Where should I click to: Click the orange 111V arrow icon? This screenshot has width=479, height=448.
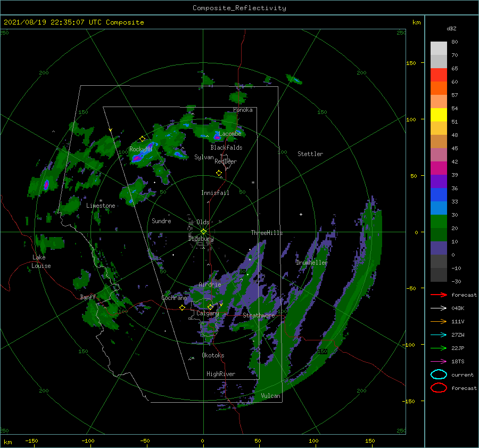(x=439, y=321)
